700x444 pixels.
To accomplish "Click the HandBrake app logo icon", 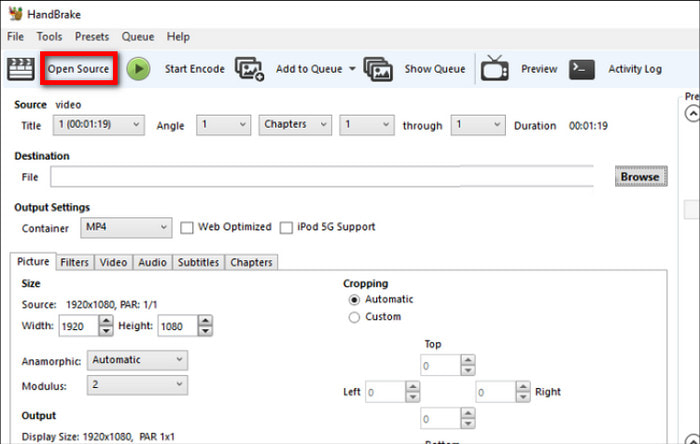I will point(16,14).
